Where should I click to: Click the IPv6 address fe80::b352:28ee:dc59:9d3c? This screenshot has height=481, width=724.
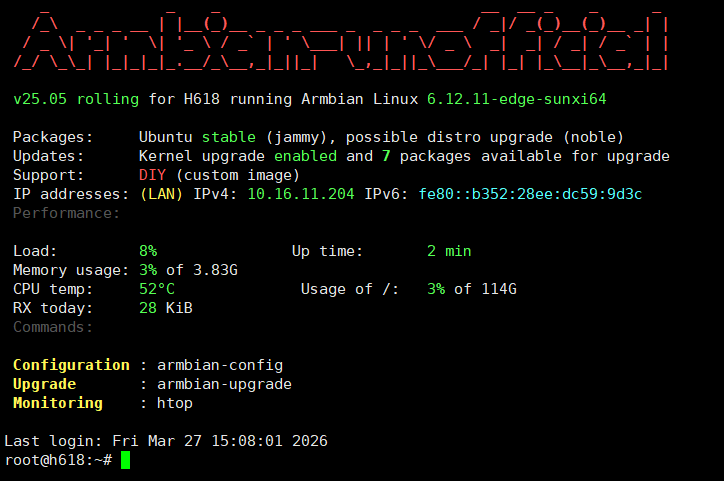pos(530,194)
